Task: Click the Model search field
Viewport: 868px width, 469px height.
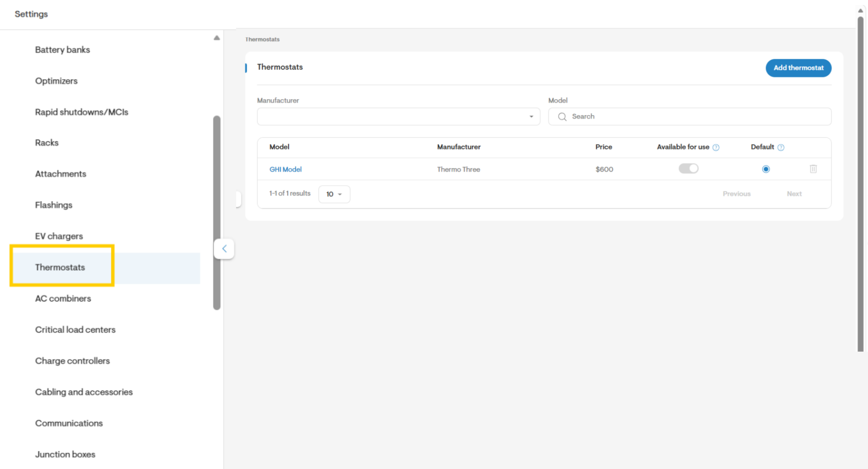Action: (x=690, y=116)
